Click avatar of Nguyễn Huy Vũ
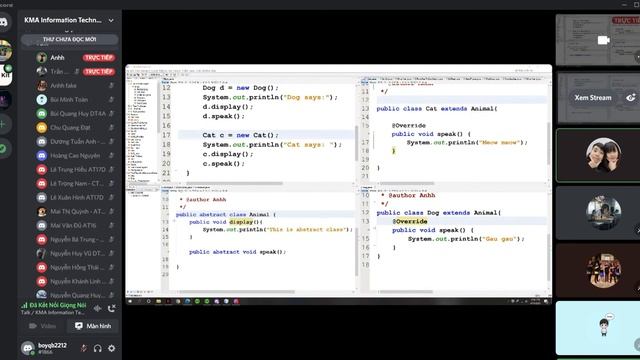The height and width of the screenshot is (360, 640). pyautogui.click(x=42, y=253)
